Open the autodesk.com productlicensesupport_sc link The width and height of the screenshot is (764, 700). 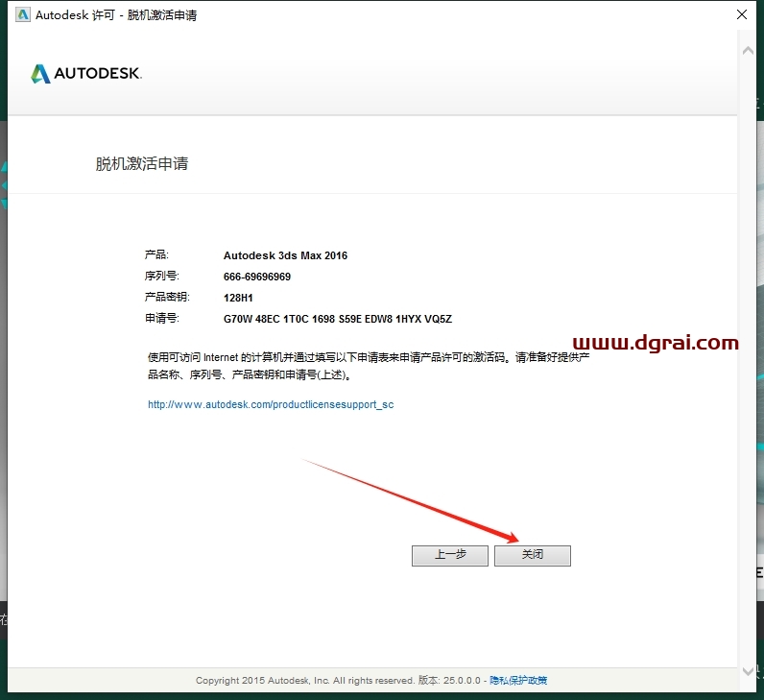click(x=271, y=404)
